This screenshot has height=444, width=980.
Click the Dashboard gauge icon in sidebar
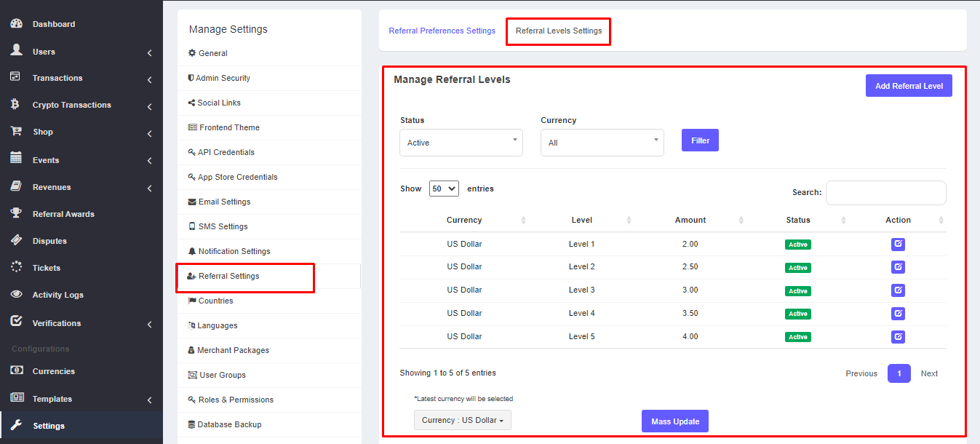click(x=16, y=24)
